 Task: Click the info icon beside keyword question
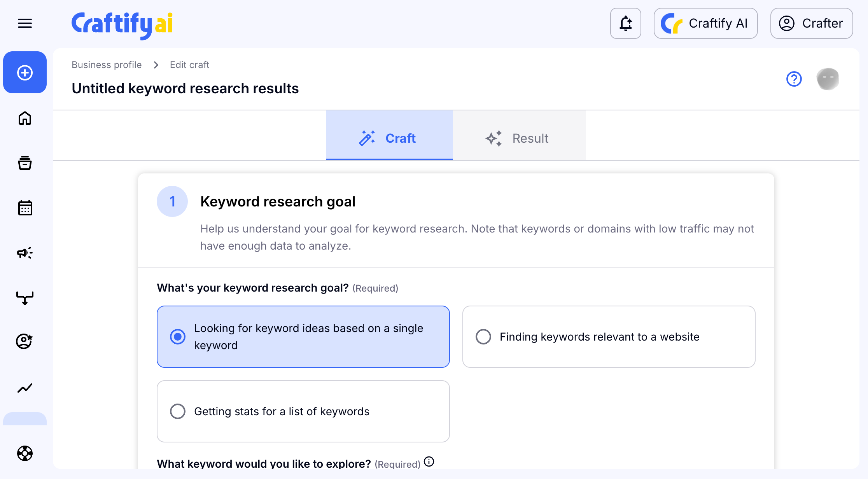429,462
